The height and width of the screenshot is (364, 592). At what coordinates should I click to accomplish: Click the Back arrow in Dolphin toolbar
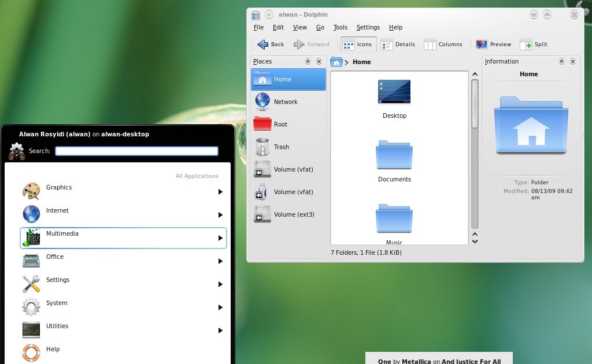(271, 44)
